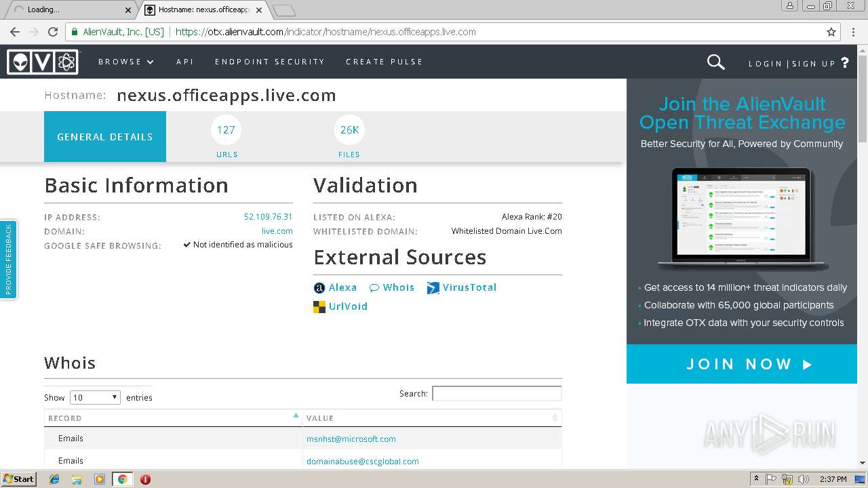Click the browser back arrow
This screenshot has width=868, height=488.
15,32
